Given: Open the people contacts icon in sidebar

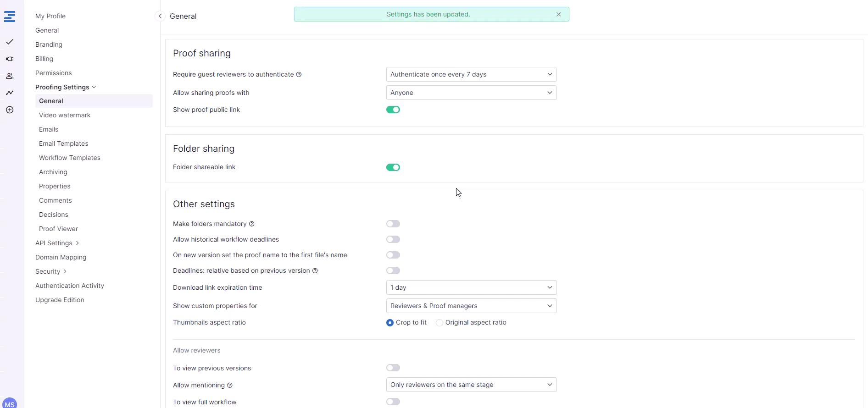Looking at the screenshot, I should coord(10,76).
